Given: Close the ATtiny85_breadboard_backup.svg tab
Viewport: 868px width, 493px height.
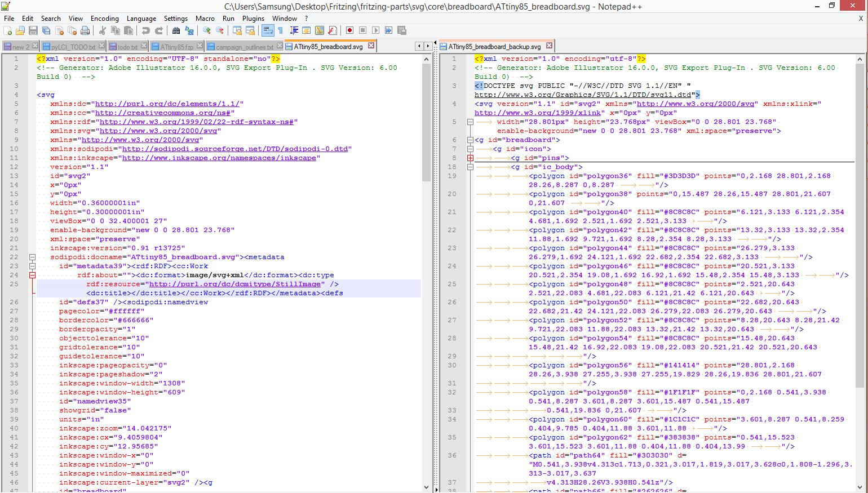Looking at the screenshot, I should coord(550,46).
